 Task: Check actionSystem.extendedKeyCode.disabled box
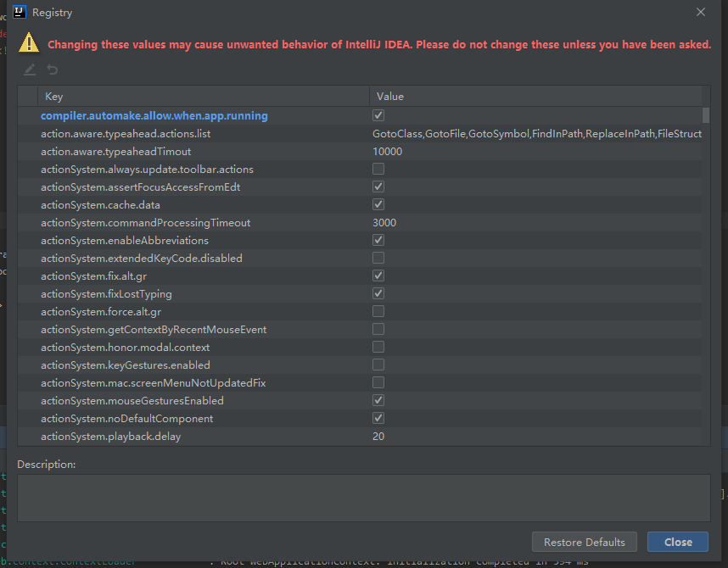pyautogui.click(x=378, y=258)
